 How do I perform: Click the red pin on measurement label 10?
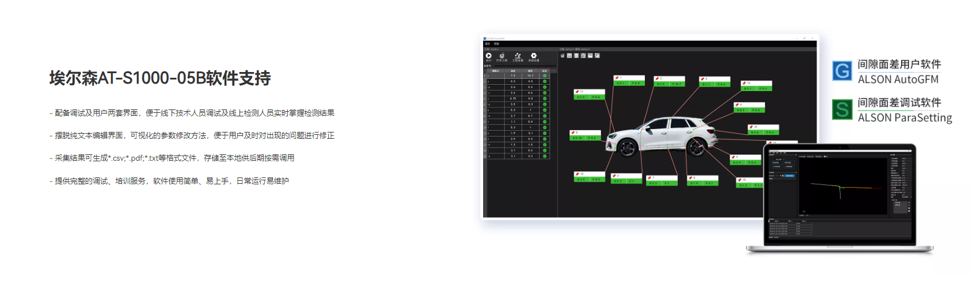point(751,127)
